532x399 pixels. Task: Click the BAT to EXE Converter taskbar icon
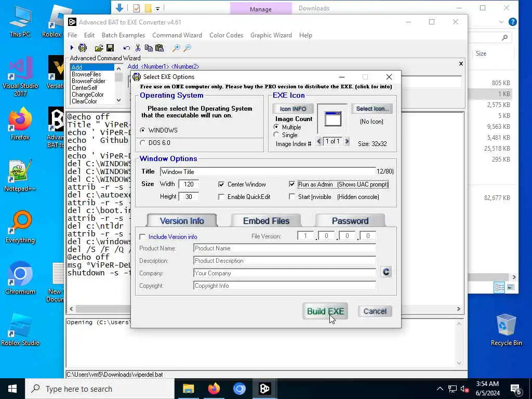(x=264, y=389)
